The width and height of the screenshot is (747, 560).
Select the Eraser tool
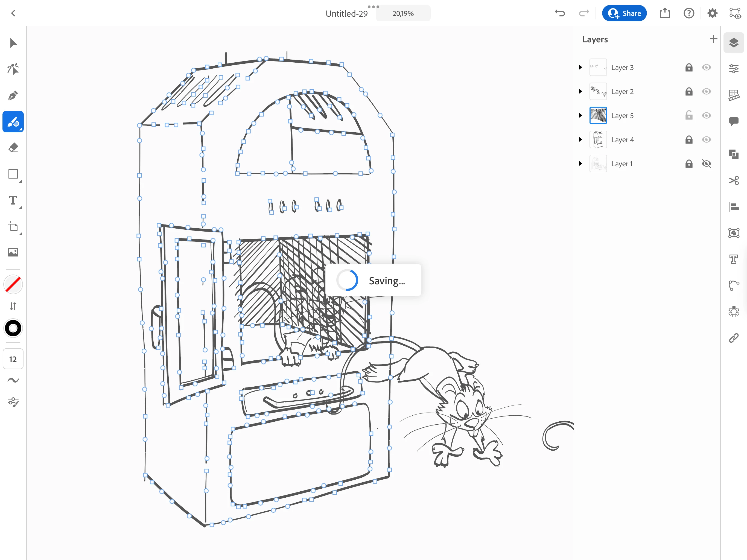click(13, 148)
